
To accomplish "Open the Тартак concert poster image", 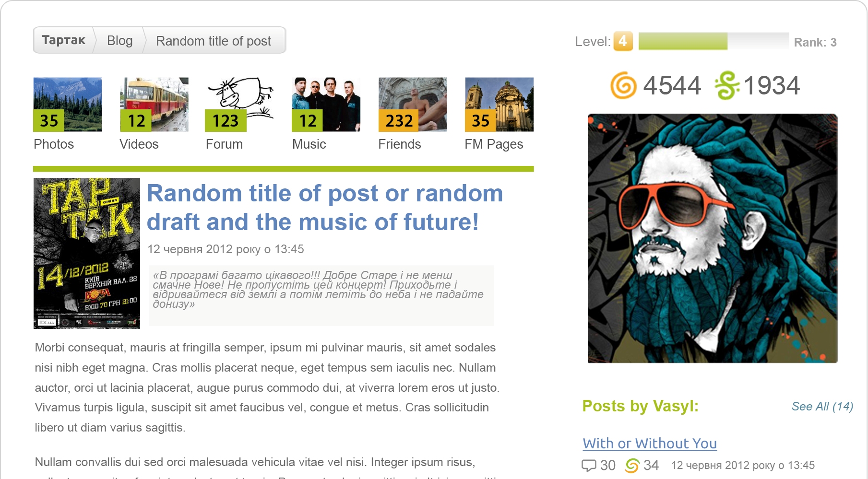I will pyautogui.click(x=87, y=253).
